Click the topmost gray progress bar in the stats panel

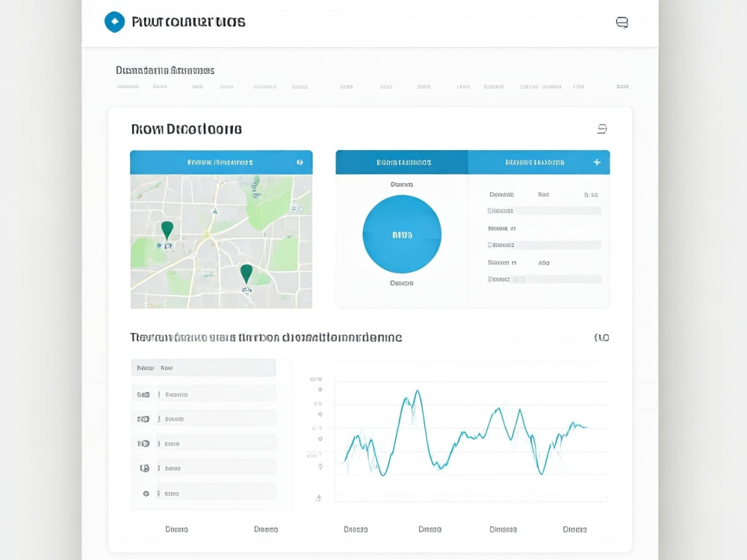coord(544,211)
